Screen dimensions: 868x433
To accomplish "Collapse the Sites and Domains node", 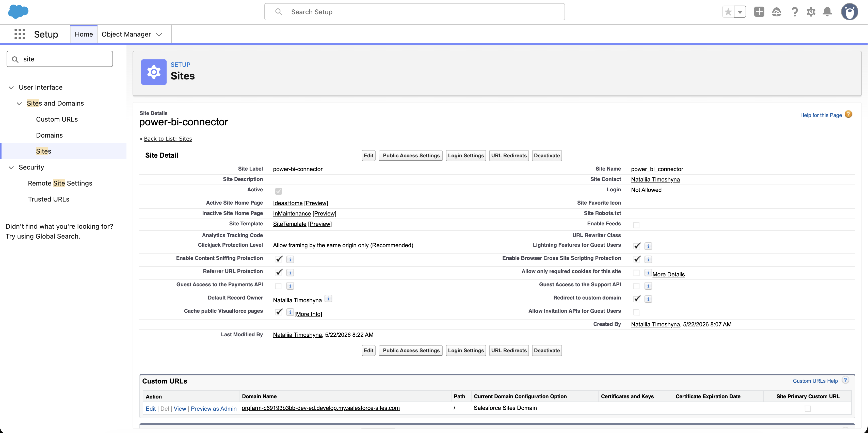I will (x=19, y=103).
